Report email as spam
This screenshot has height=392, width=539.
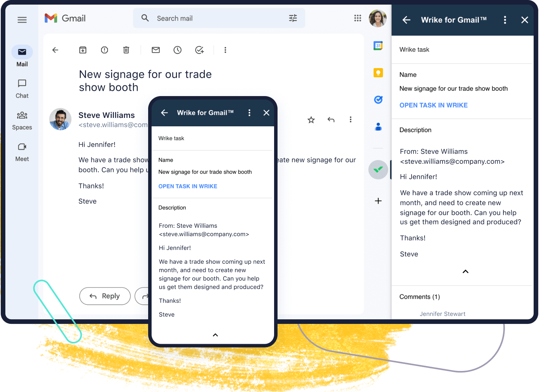pos(105,50)
